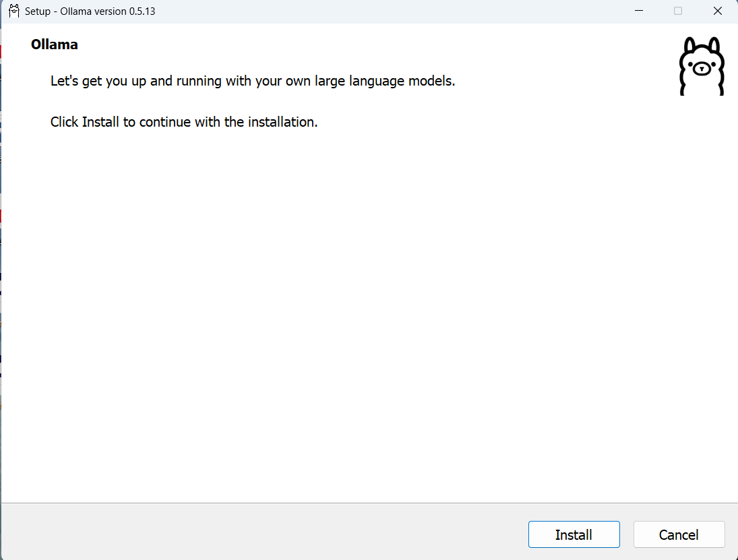Click the sentence about large language models
738x560 pixels.
click(x=252, y=80)
